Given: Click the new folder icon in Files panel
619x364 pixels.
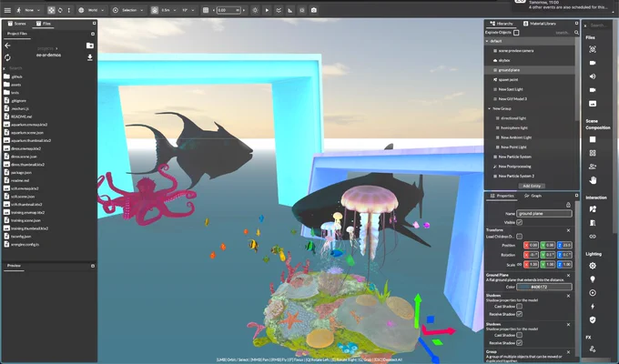Looking at the screenshot, I should (90, 45).
